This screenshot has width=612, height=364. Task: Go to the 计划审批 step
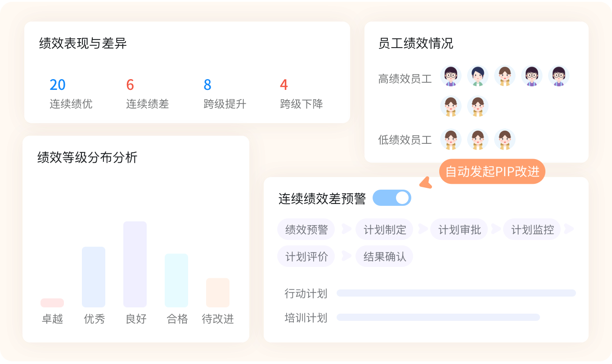tap(459, 230)
